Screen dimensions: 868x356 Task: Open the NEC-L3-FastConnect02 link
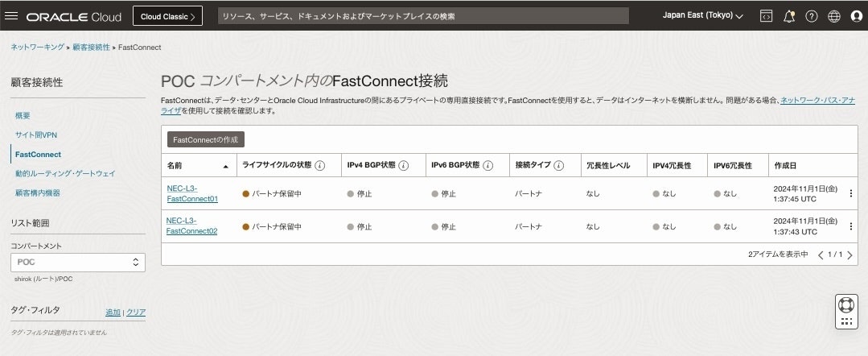click(191, 226)
